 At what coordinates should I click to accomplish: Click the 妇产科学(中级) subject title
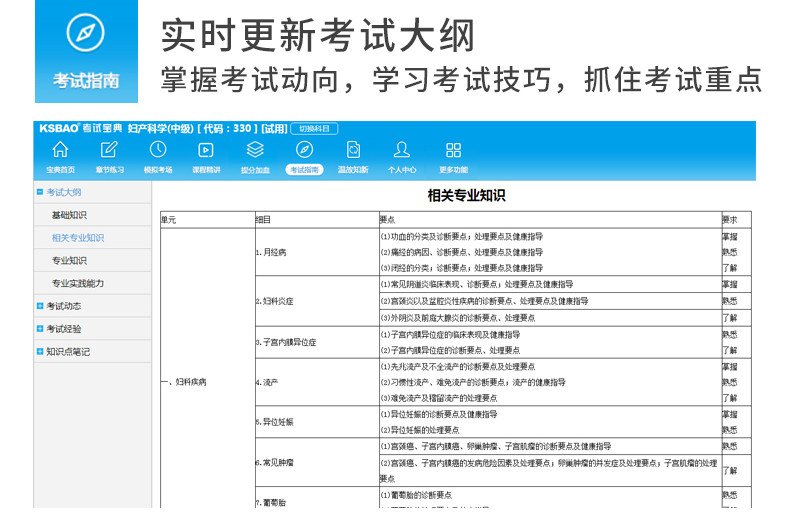(160, 128)
